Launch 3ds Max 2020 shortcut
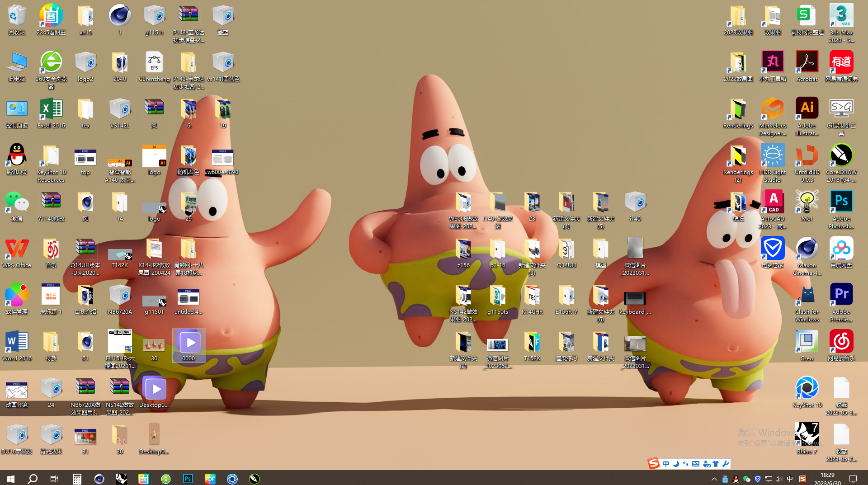Screen dimensions: 868x485 pos(841,24)
